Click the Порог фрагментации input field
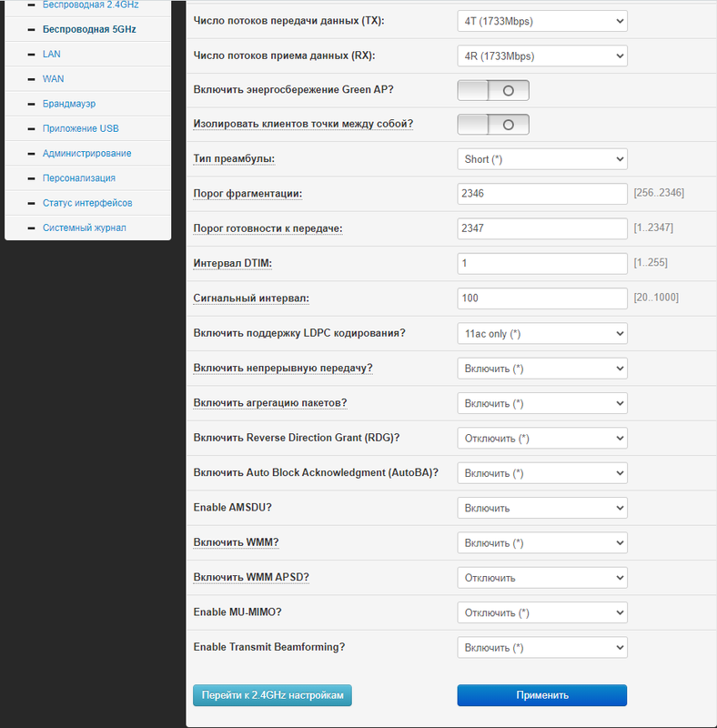Image resolution: width=717 pixels, height=728 pixels. pos(542,194)
